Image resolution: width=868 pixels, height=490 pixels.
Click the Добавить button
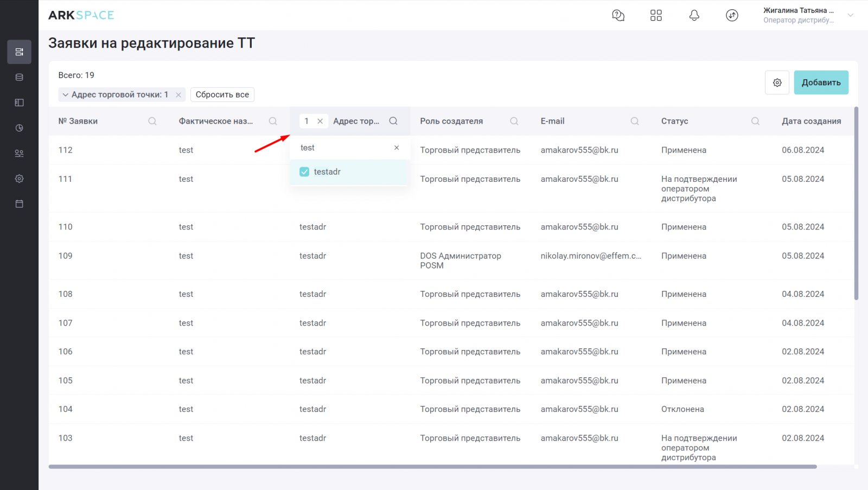[x=821, y=82]
